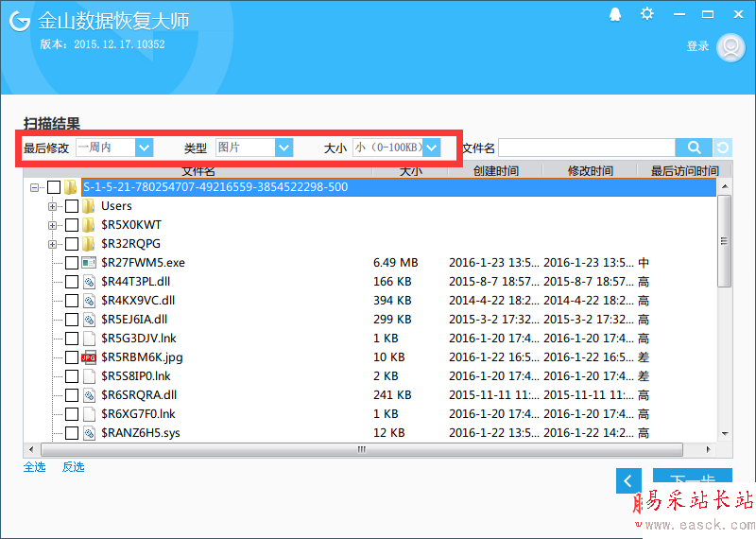Click the 全选 link
This screenshot has height=539, width=756.
(35, 467)
